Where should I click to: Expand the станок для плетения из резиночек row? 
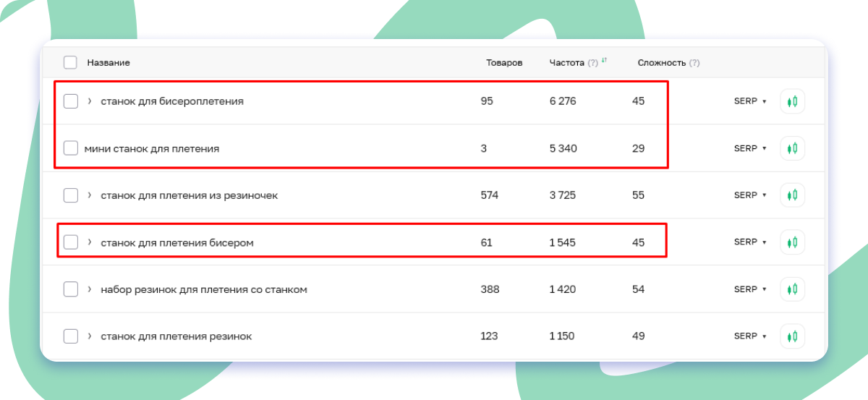point(90,195)
